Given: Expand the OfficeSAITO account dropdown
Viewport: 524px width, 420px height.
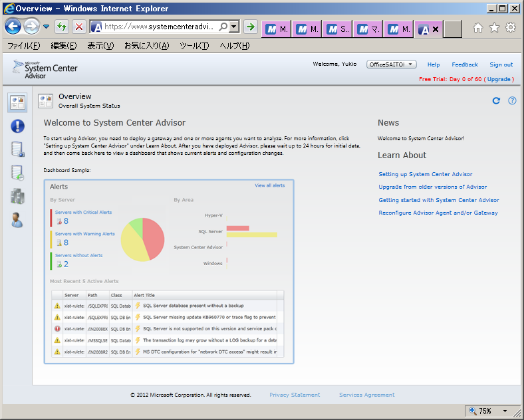Looking at the screenshot, I should pos(392,64).
